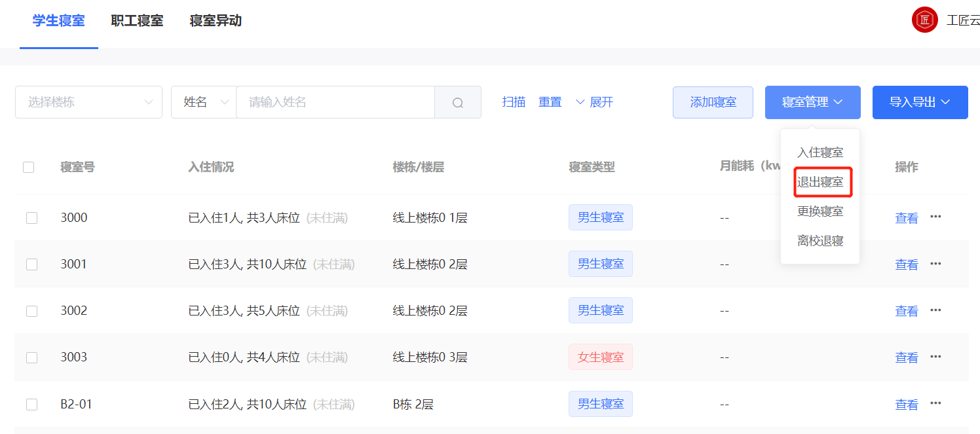The width and height of the screenshot is (980, 434).
Task: Click 查看 link for room 3001
Action: pos(906,264)
